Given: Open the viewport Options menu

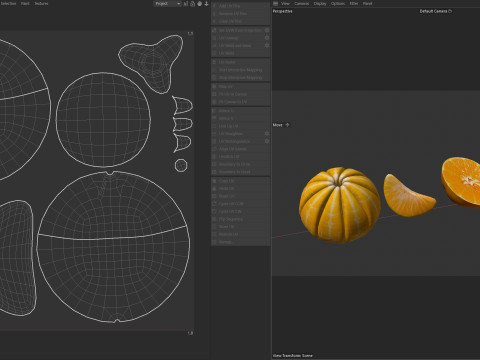Looking at the screenshot, I should click(x=338, y=4).
